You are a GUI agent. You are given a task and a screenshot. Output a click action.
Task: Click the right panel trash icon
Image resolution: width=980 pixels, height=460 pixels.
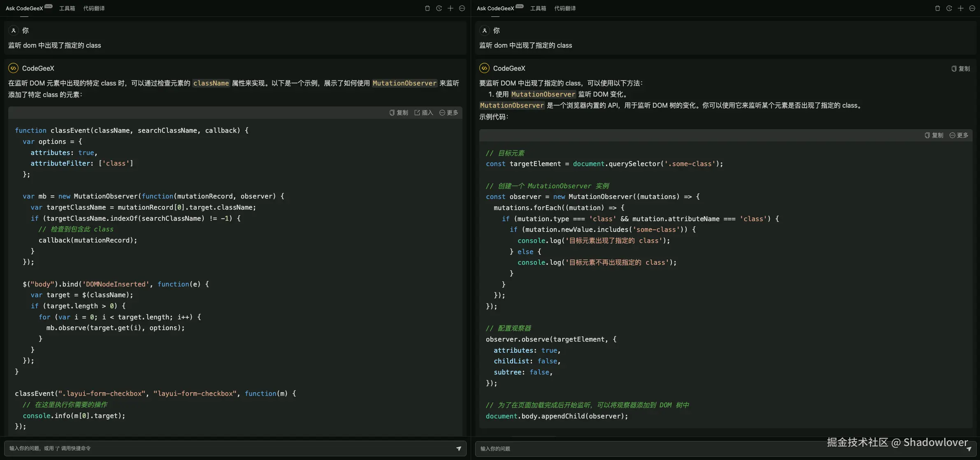(x=937, y=8)
